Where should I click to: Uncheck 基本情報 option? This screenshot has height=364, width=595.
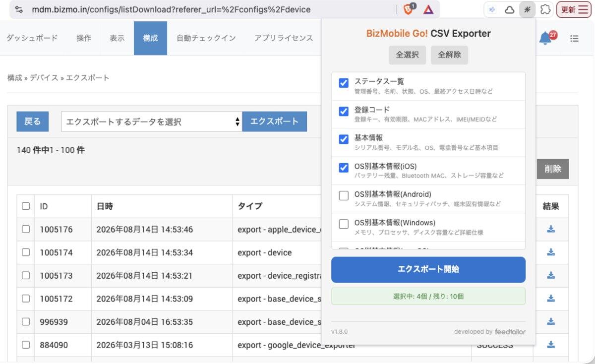(x=344, y=139)
